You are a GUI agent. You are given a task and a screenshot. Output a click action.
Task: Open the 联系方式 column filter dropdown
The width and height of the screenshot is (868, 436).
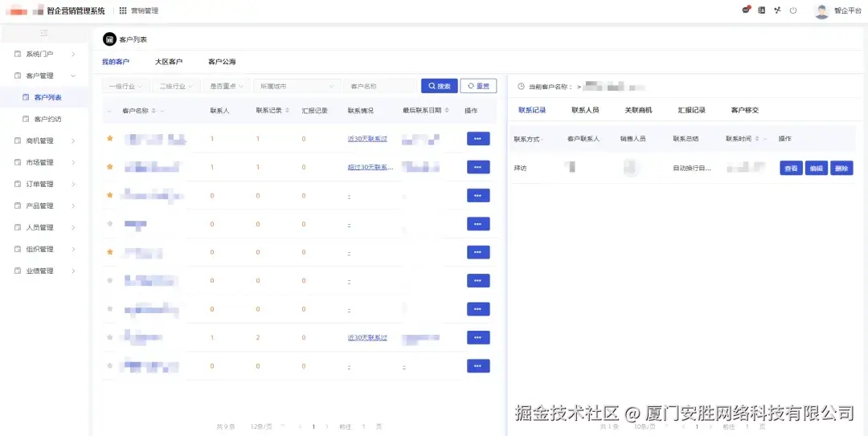pyautogui.click(x=542, y=140)
